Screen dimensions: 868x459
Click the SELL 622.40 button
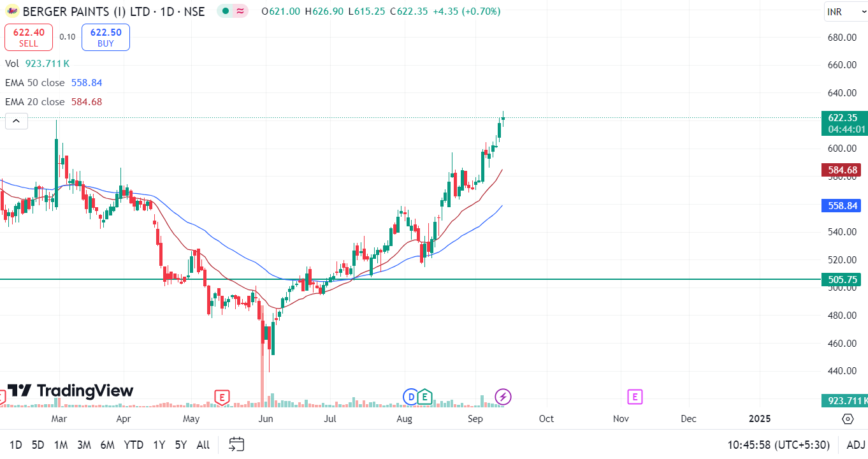coord(29,37)
